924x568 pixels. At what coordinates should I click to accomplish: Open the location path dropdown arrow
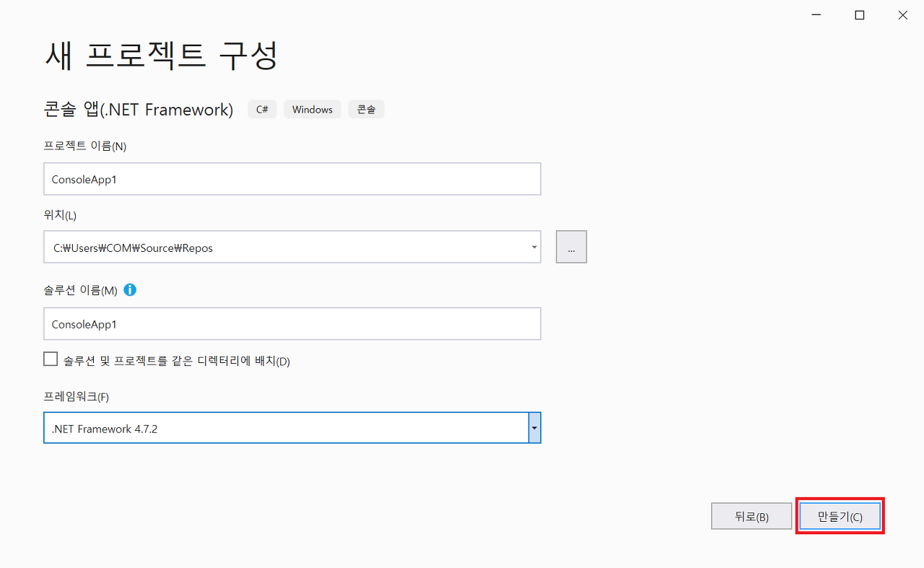(534, 248)
